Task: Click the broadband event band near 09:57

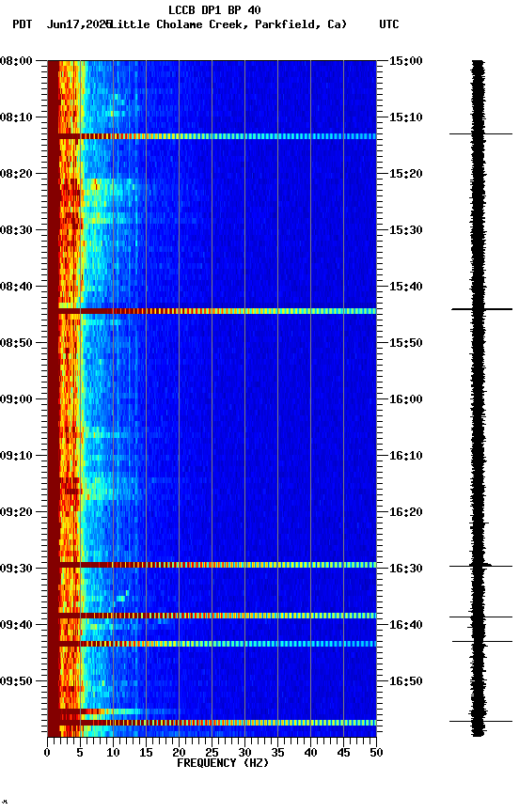Action: (x=212, y=723)
